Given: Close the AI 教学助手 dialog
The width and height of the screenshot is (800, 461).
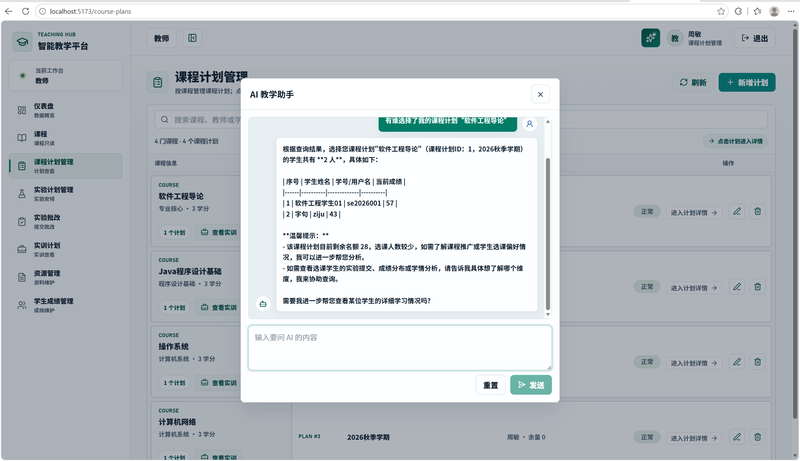Looking at the screenshot, I should 540,94.
